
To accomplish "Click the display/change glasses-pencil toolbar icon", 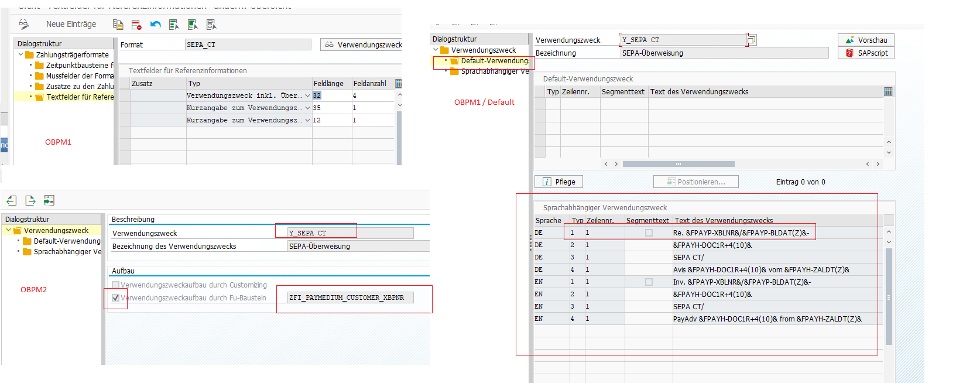I will point(23,24).
